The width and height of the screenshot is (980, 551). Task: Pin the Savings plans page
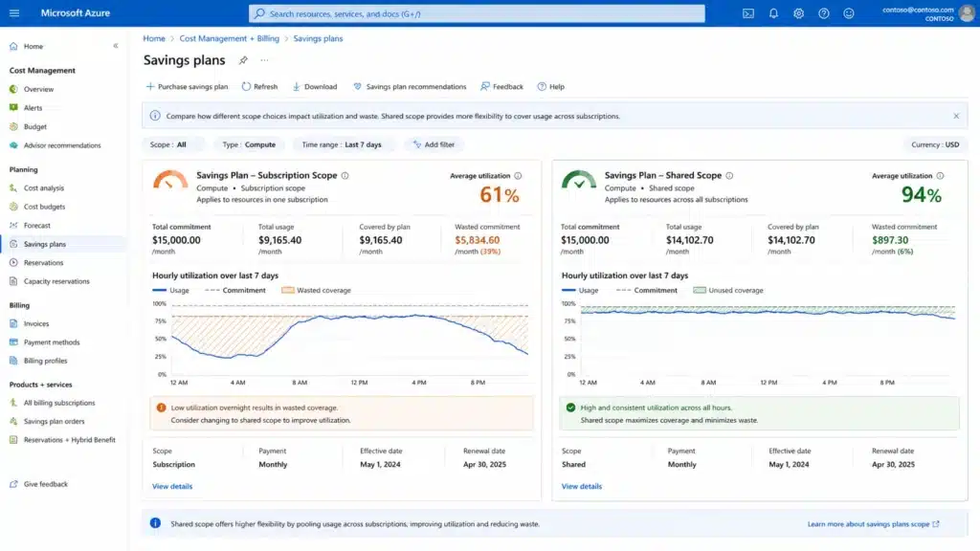pos(243,60)
